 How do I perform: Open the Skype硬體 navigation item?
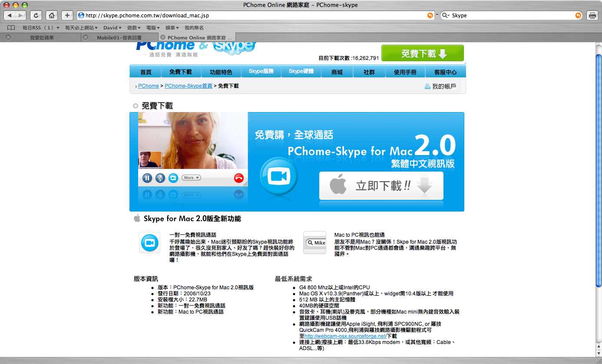pos(301,72)
